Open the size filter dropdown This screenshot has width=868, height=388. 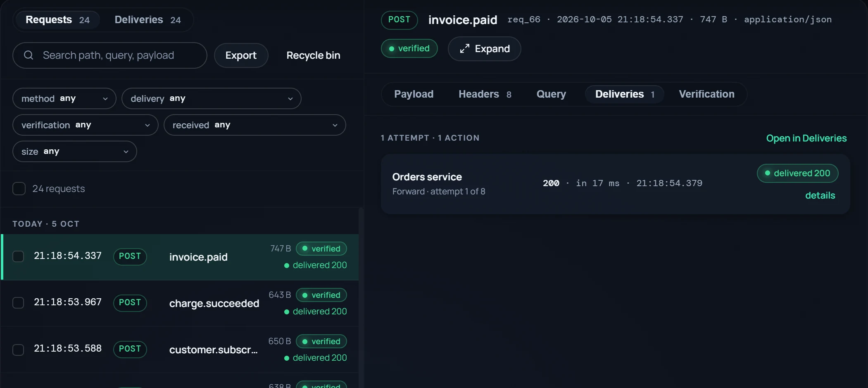click(75, 151)
